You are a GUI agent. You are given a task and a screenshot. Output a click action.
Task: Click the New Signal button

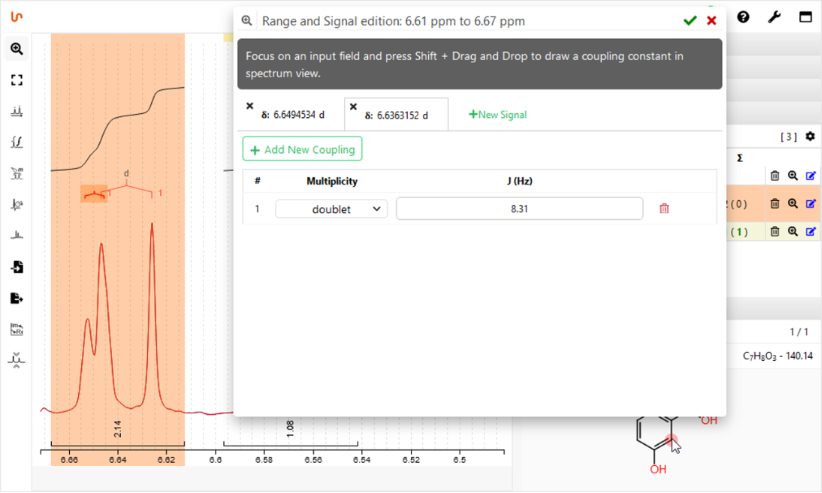498,115
